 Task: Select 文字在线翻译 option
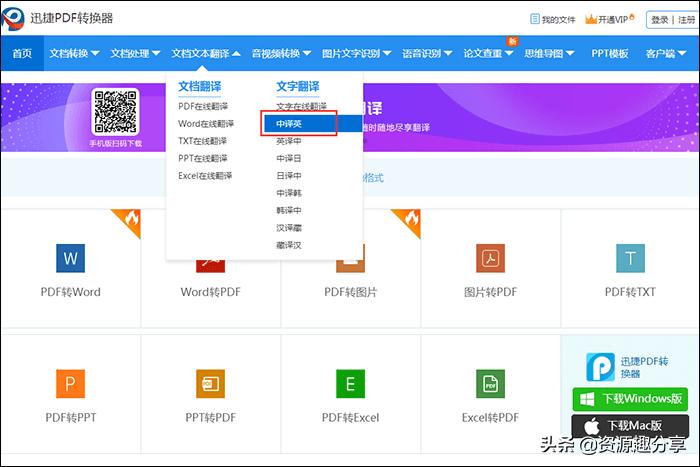coord(301,106)
